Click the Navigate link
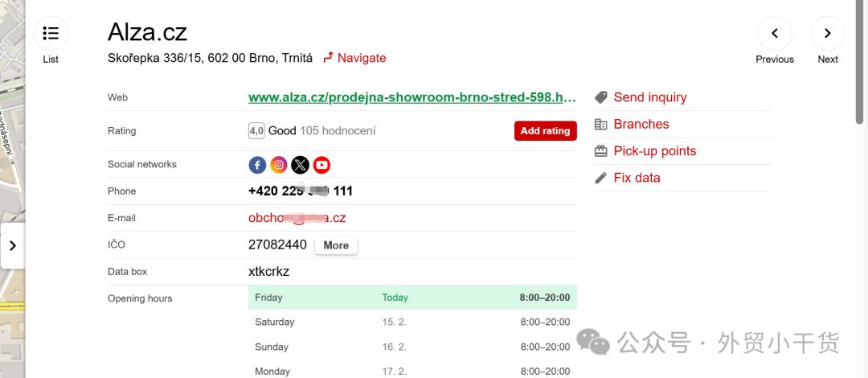The image size is (868, 378). [355, 58]
